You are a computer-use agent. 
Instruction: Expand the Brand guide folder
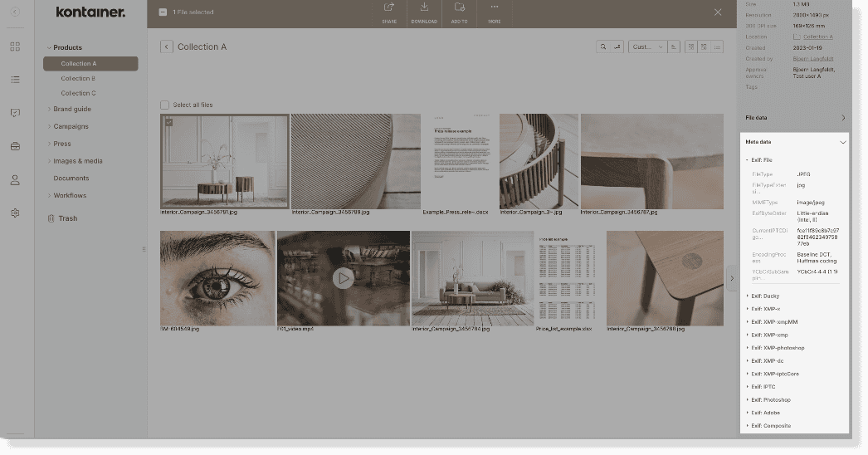click(72, 110)
